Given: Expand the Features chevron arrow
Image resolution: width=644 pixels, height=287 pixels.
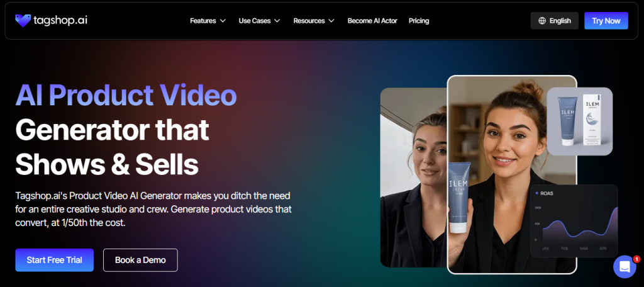Looking at the screenshot, I should pos(223,21).
